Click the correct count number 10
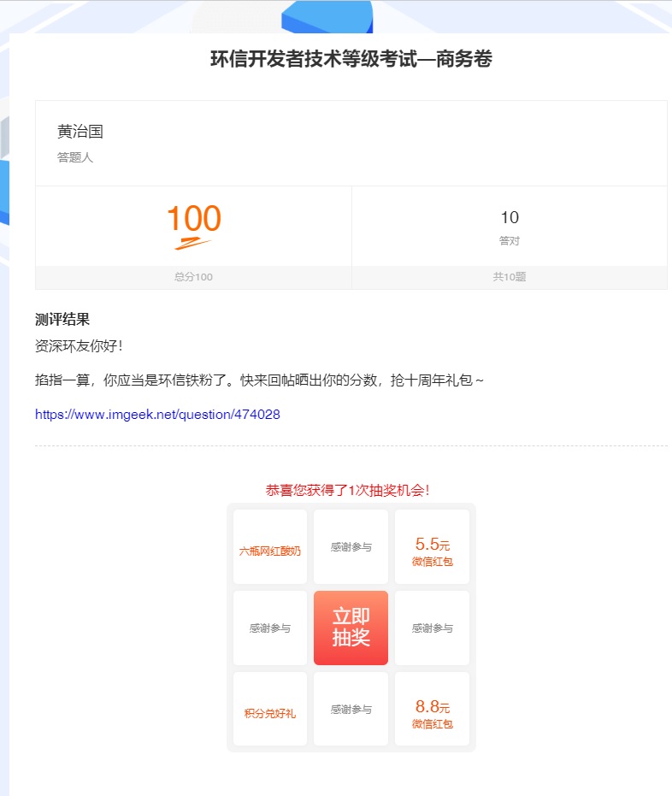The image size is (672, 796). point(510,217)
